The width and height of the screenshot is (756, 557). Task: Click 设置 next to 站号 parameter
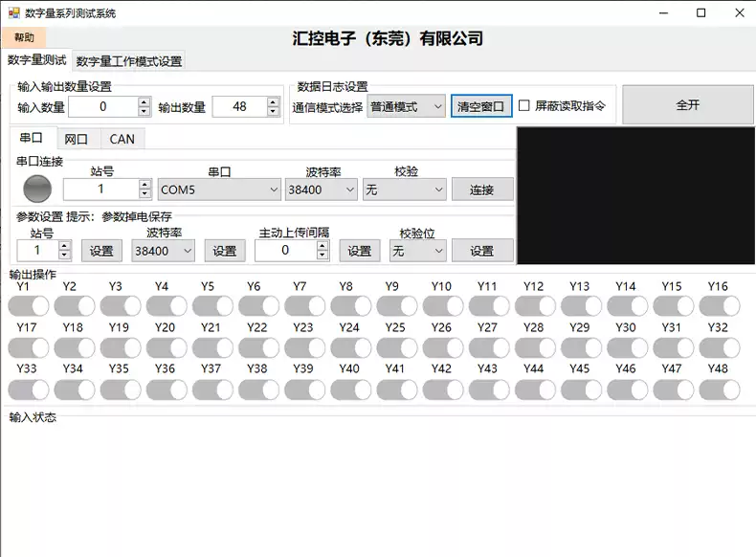(101, 251)
